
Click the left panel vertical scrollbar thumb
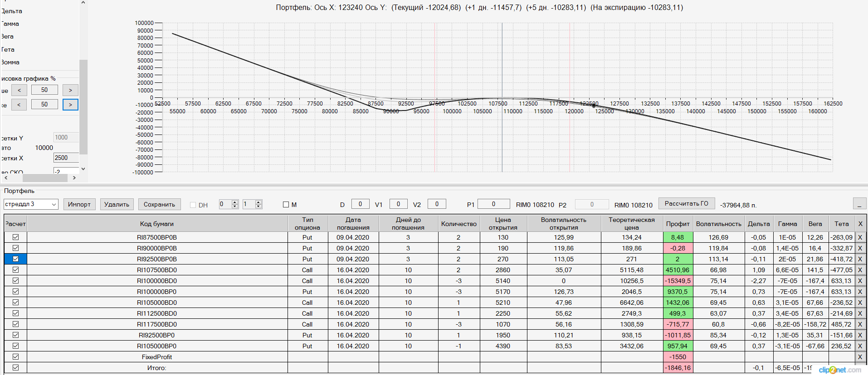tap(83, 107)
